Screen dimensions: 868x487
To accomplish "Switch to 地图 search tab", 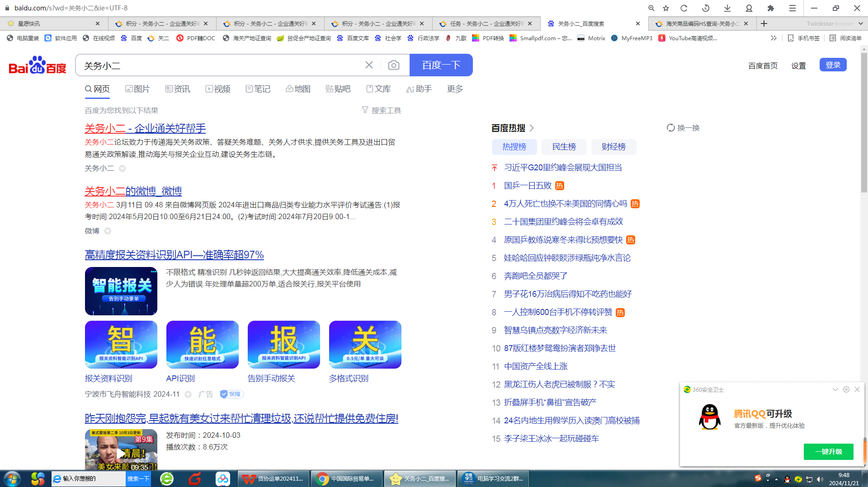I will [298, 89].
